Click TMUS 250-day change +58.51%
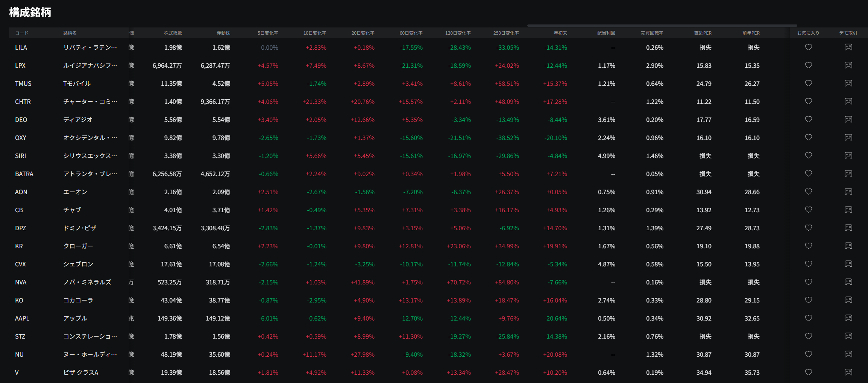This screenshot has width=868, height=383. pos(507,84)
